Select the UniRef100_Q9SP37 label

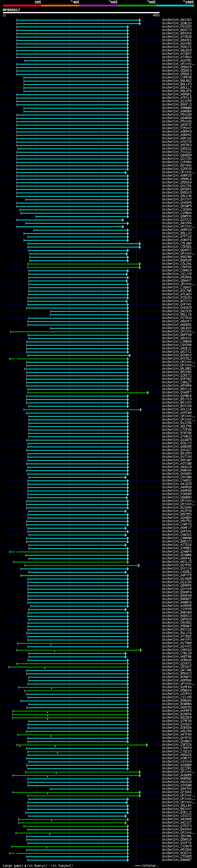177,125
